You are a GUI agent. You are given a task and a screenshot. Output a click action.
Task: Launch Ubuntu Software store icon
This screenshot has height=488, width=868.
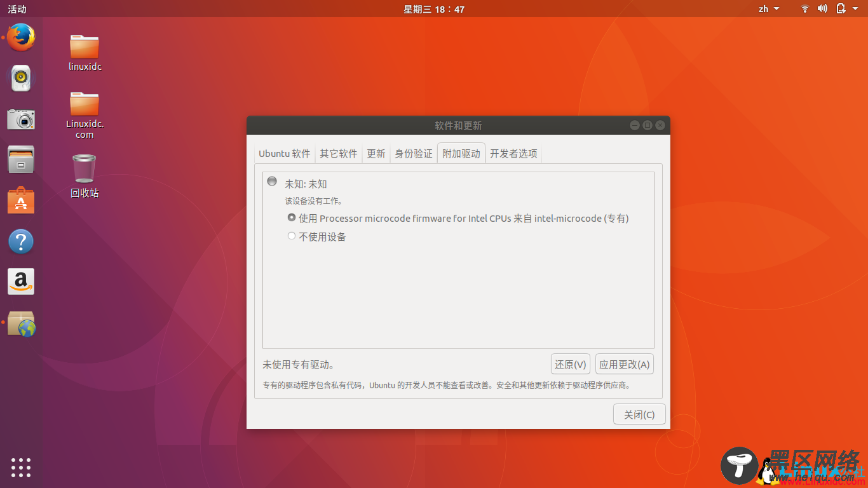coord(21,200)
